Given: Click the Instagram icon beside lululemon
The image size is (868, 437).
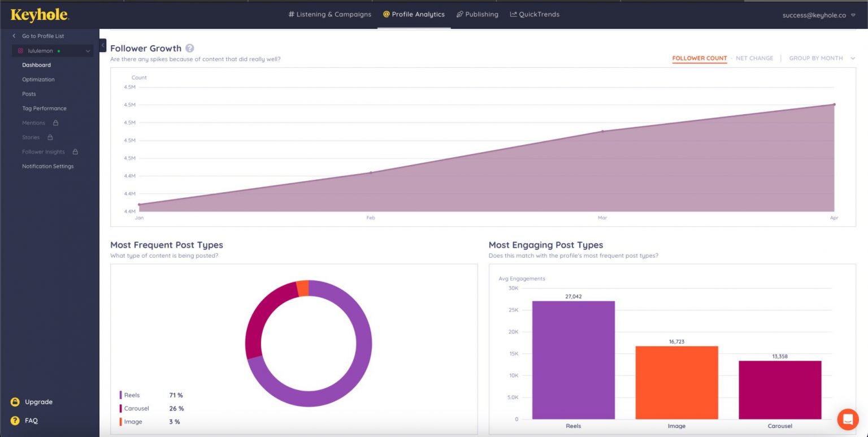Looking at the screenshot, I should pyautogui.click(x=20, y=50).
